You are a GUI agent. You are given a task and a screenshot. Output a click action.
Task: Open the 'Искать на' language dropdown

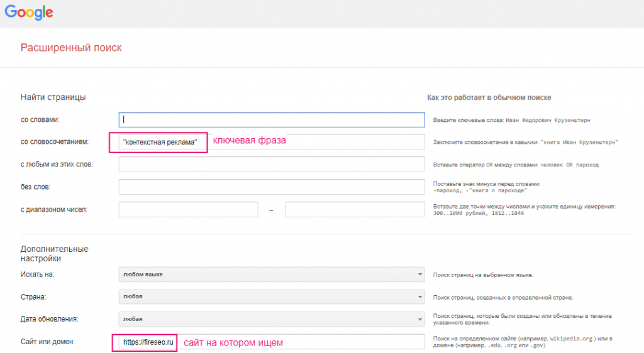pos(272,274)
